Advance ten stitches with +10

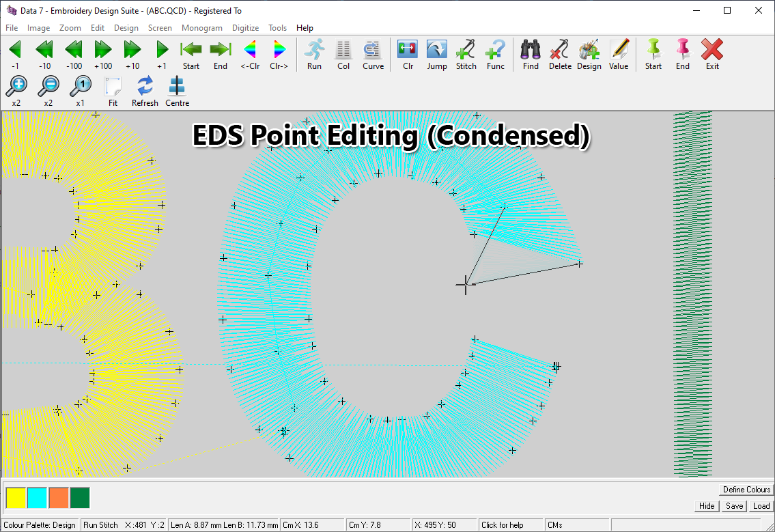(x=132, y=55)
